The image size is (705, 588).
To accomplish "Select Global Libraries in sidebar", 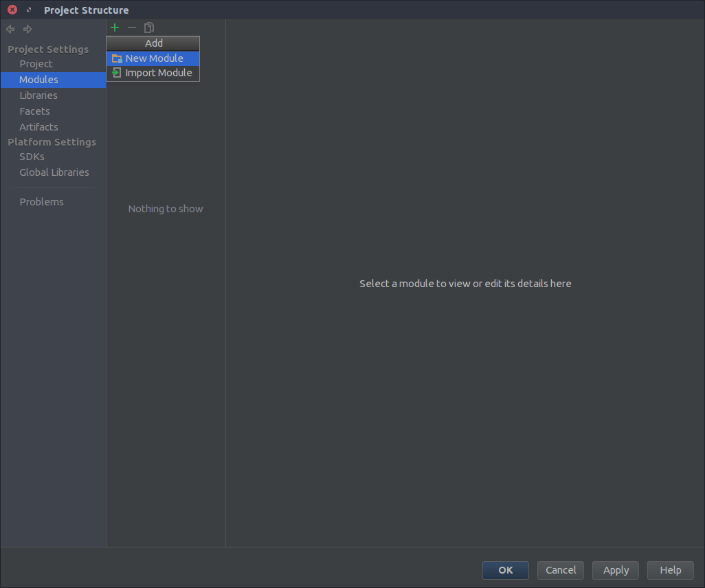I will click(x=54, y=172).
